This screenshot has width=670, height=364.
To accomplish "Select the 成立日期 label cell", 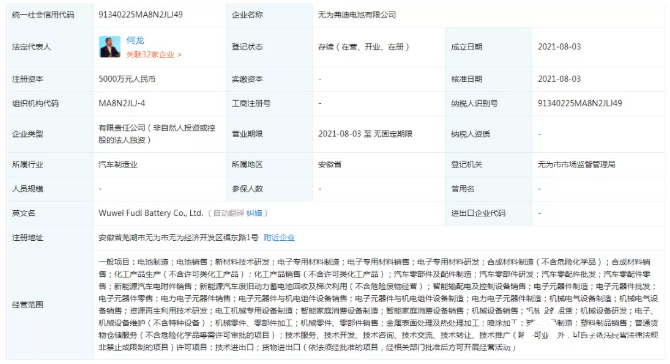I will [489, 47].
